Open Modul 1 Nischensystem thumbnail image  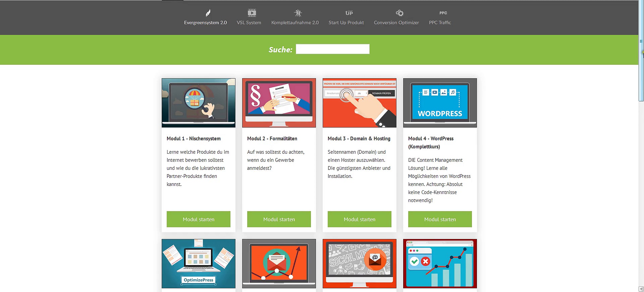[199, 103]
